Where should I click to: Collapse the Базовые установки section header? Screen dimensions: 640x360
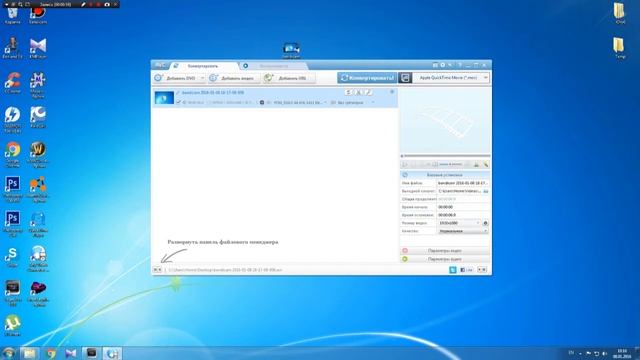[445, 175]
